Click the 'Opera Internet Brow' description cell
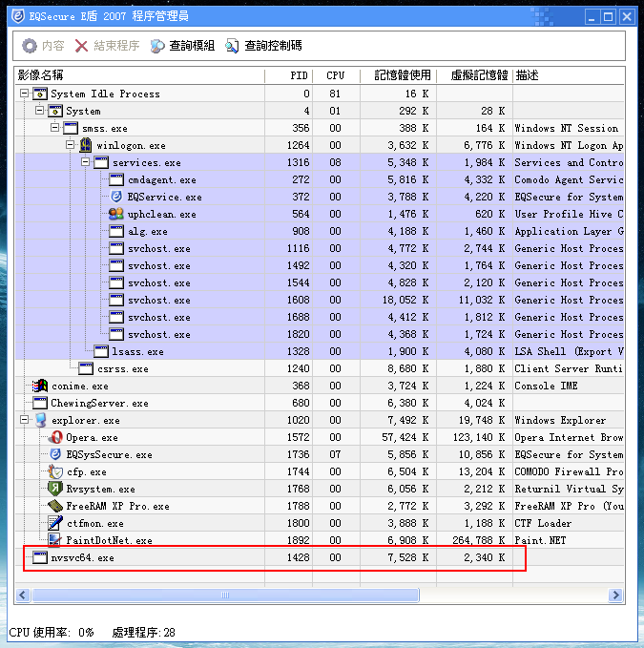This screenshot has width=644, height=648. point(569,437)
